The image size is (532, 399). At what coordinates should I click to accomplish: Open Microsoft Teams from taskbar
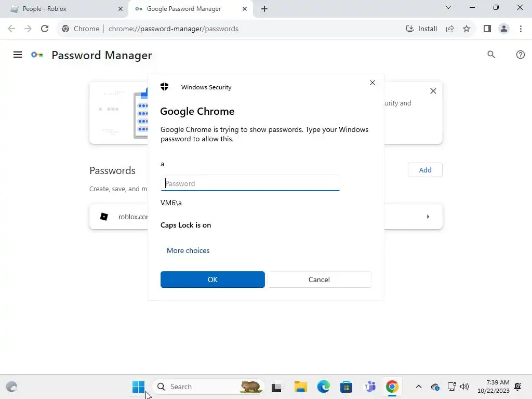click(x=369, y=387)
